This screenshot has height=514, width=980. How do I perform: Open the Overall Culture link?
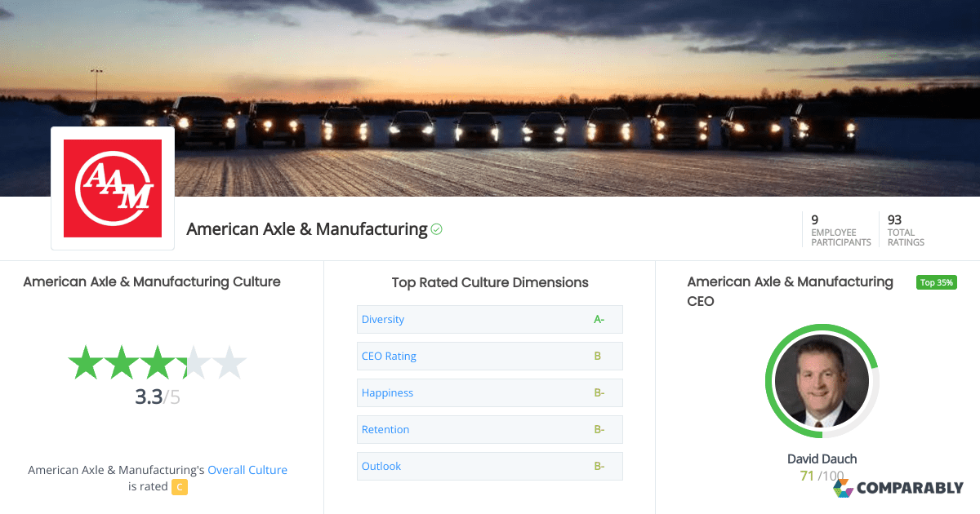[x=247, y=470]
